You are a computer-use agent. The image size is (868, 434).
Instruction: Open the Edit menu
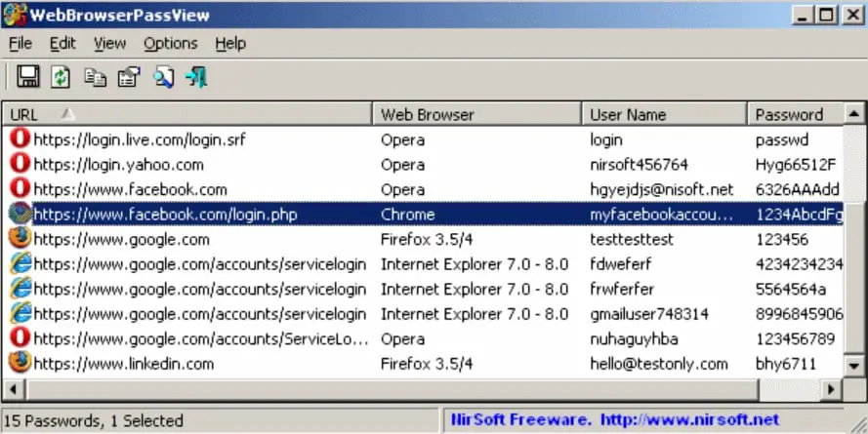coord(62,43)
